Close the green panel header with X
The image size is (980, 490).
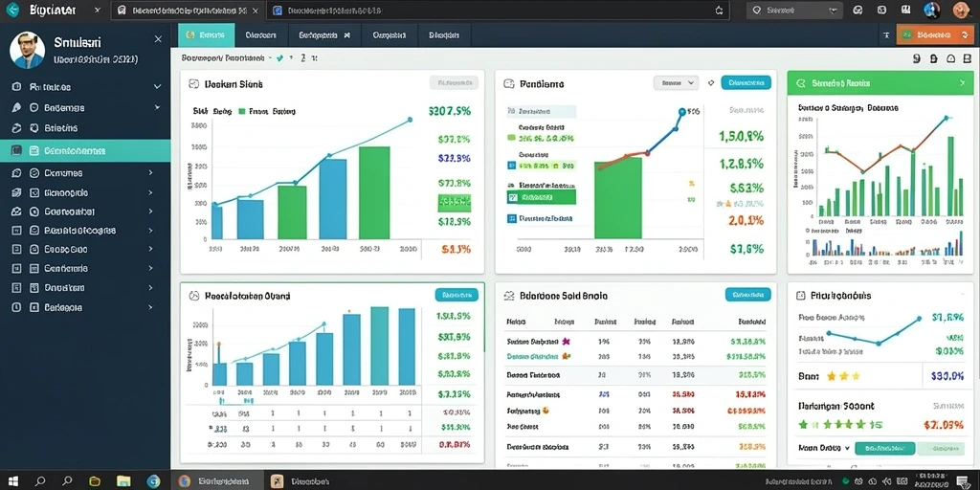click(x=962, y=82)
